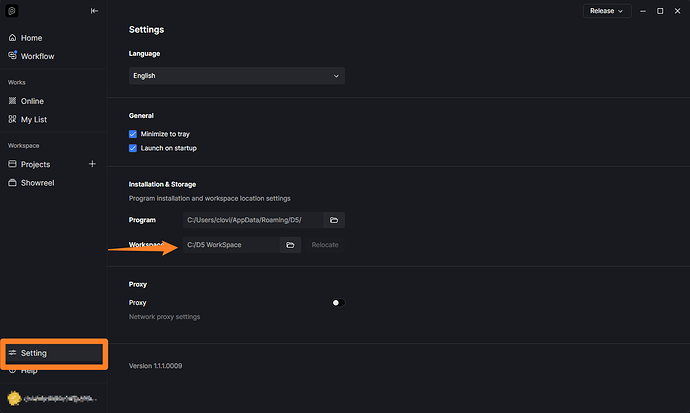
Task: Add a new project with the plus icon
Action: pos(92,164)
